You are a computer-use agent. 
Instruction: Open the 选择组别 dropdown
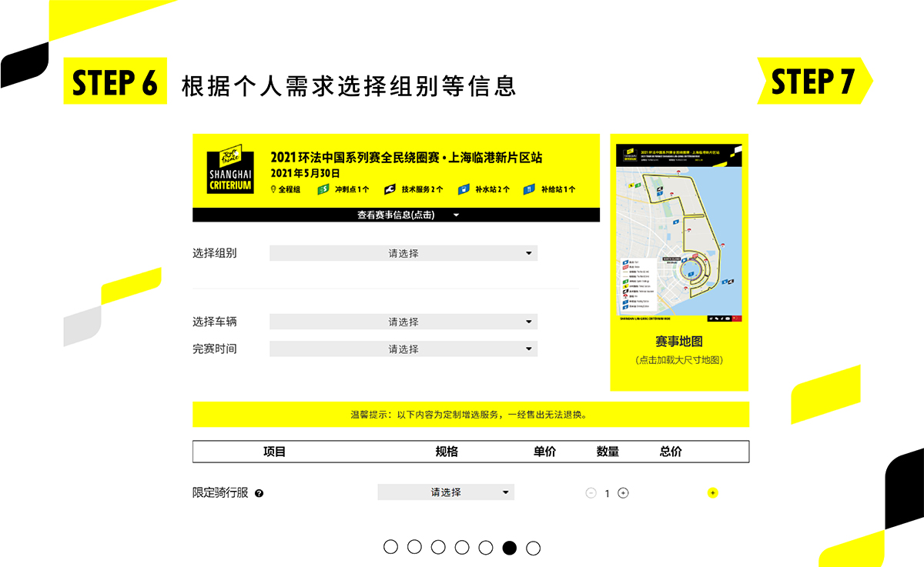(403, 253)
